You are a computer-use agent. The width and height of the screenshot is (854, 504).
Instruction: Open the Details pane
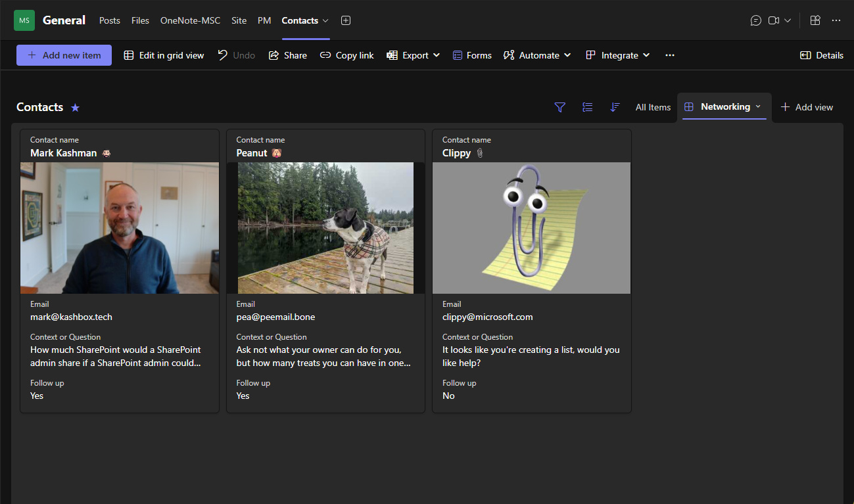pyautogui.click(x=821, y=55)
